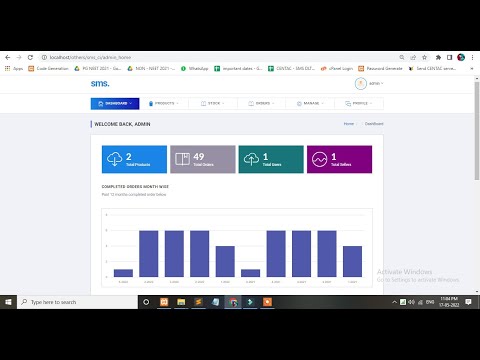
Task: Open the Password Generate bookmark
Action: tap(380, 68)
